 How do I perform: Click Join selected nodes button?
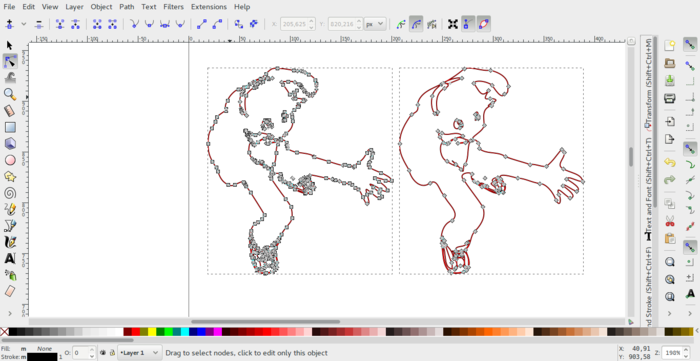[x=60, y=24]
